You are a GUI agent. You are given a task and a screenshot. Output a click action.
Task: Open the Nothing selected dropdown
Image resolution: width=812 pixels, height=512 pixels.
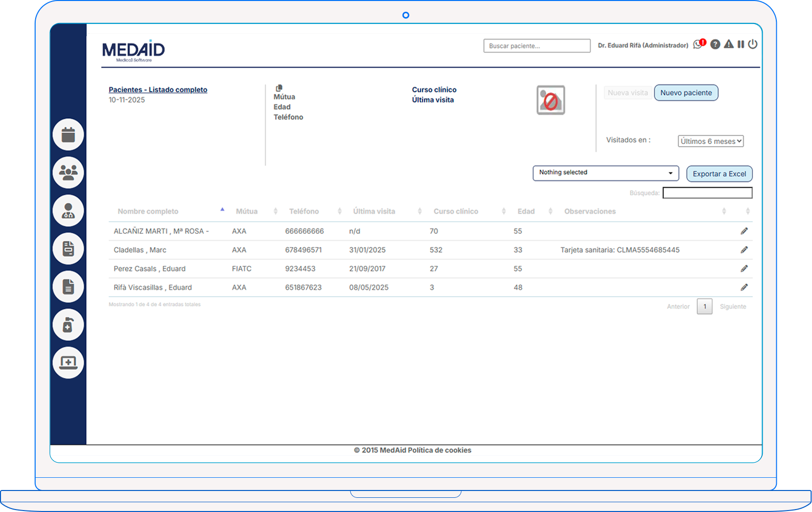tap(606, 173)
